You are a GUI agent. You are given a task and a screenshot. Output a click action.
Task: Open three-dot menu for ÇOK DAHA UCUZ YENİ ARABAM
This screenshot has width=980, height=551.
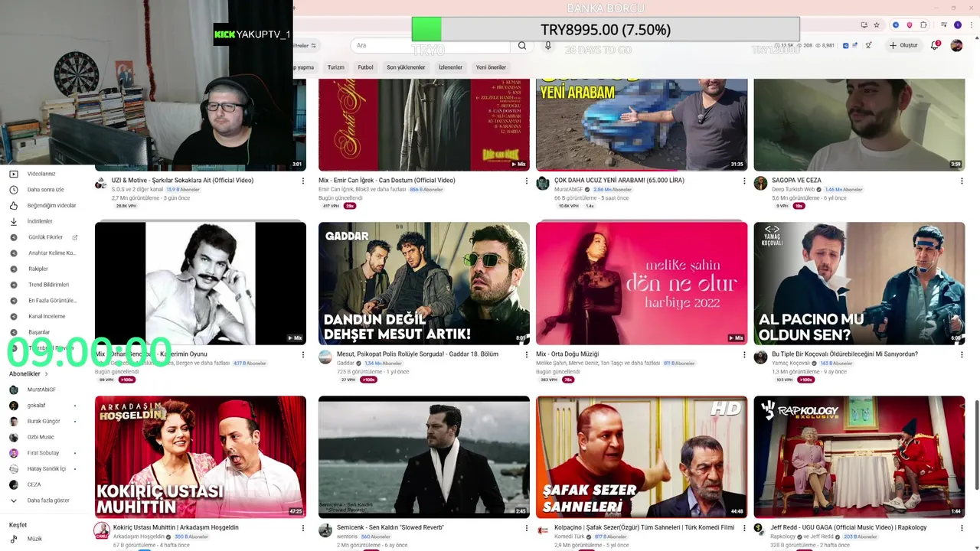click(744, 181)
